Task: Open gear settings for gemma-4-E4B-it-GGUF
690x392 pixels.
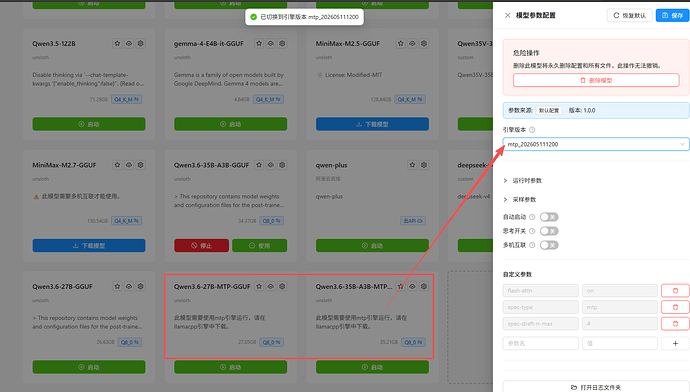Action: pyautogui.click(x=283, y=44)
